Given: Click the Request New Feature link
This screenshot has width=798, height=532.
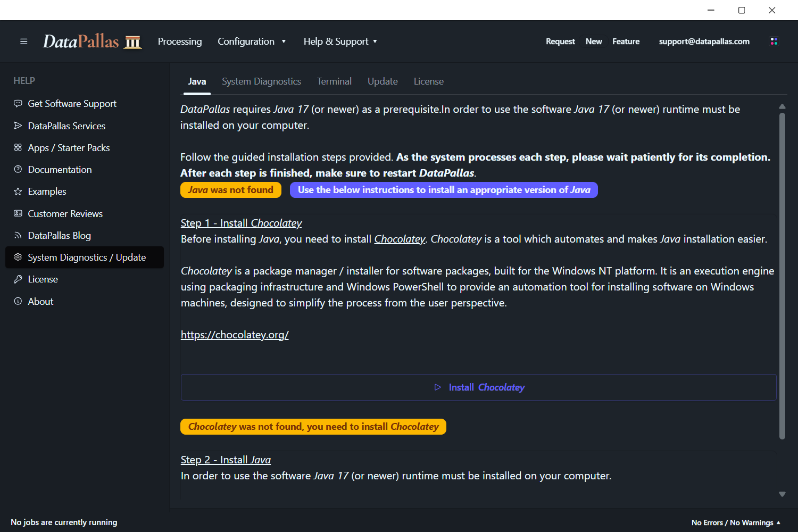Looking at the screenshot, I should coord(593,41).
